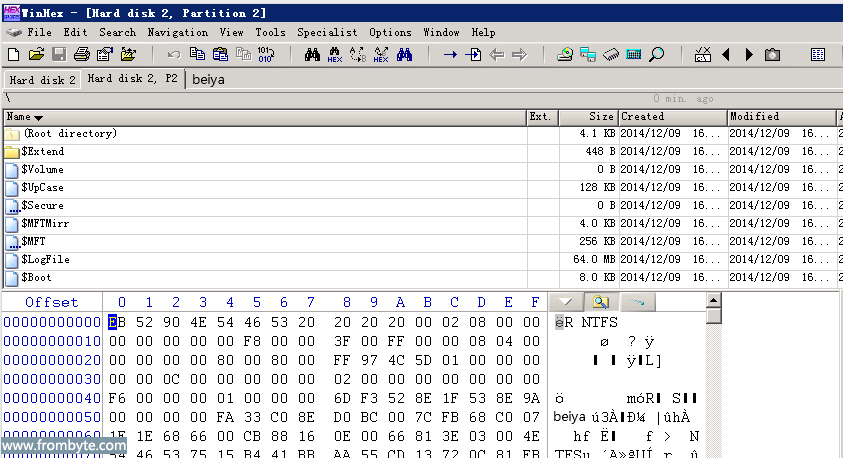Click the magnifying glass analyze icon
This screenshot has width=843, height=458.
click(x=656, y=54)
